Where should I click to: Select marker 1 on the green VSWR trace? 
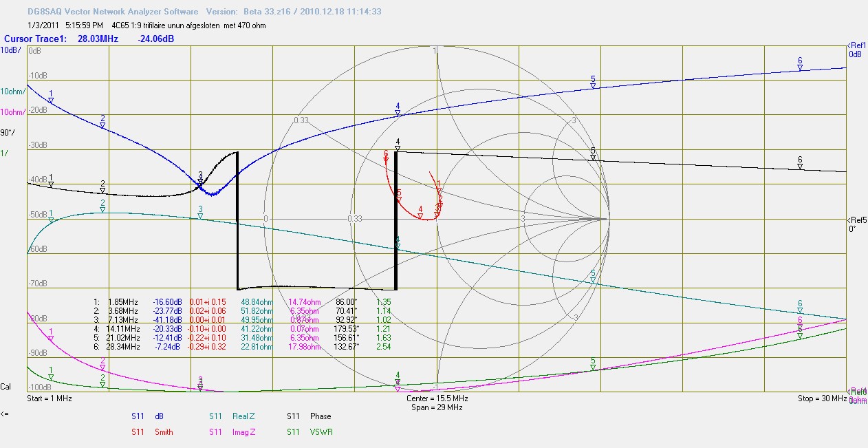[51, 375]
